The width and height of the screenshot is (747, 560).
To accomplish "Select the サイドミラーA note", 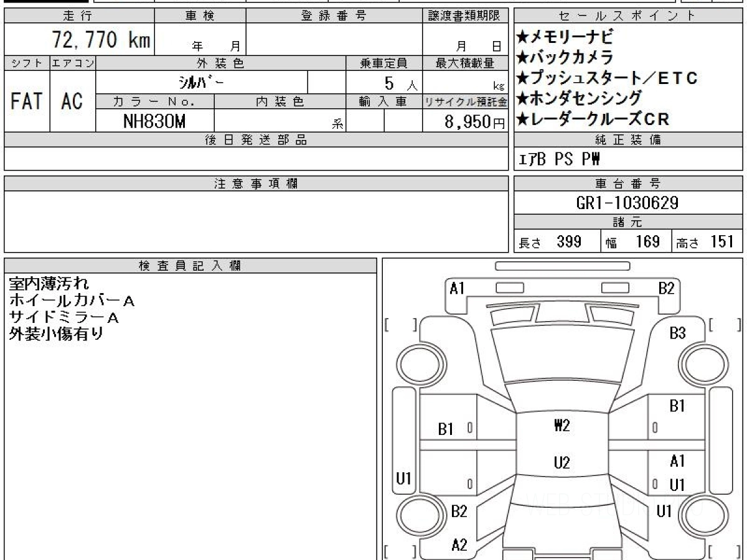I will pyautogui.click(x=63, y=317).
